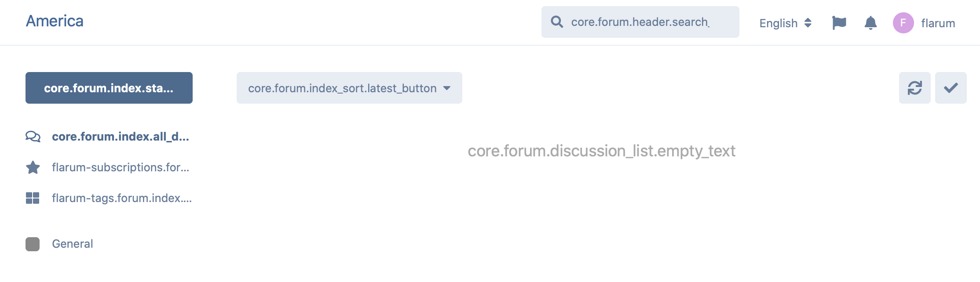This screenshot has width=980, height=282.
Task: Open the notifications bell
Action: tap(870, 23)
